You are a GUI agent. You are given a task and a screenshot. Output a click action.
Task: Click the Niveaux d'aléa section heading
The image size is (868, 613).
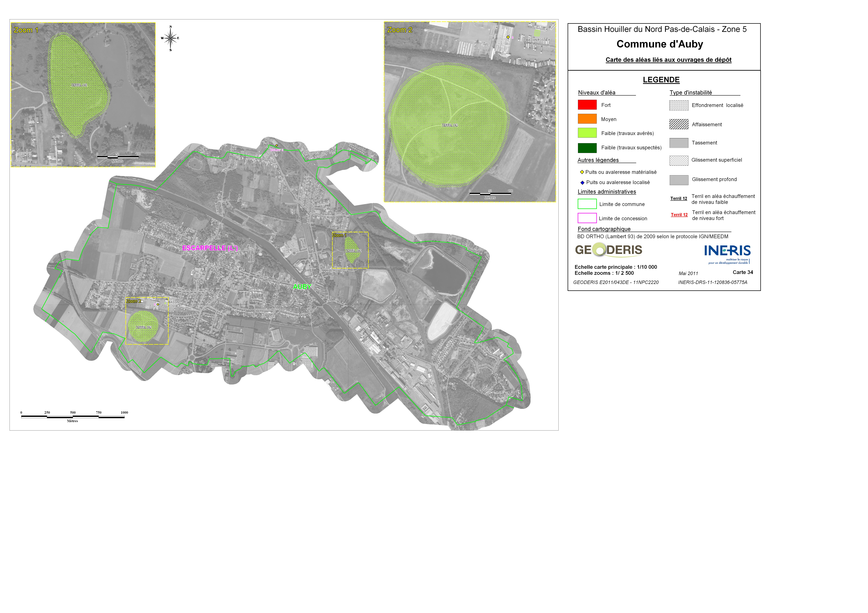pyautogui.click(x=597, y=93)
